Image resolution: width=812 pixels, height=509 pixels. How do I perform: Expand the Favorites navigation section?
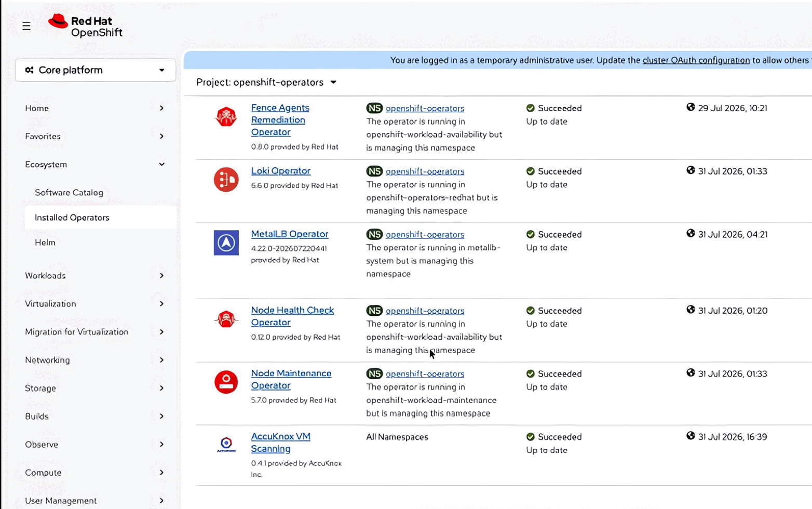(x=95, y=136)
